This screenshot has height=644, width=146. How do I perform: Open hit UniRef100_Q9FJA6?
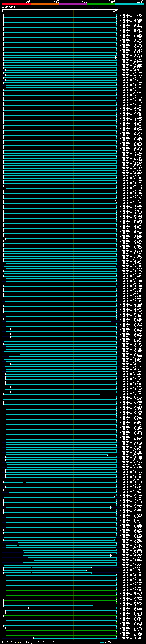[131, 20]
